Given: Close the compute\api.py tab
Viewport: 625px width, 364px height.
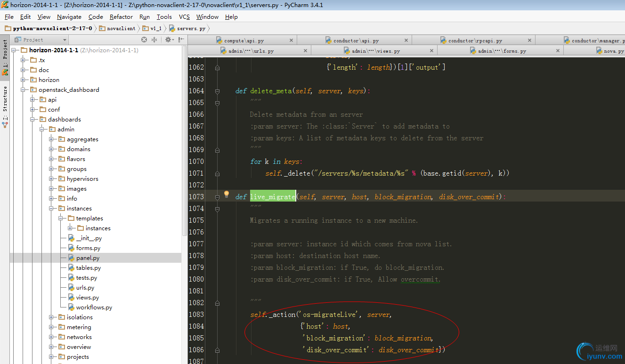Looking at the screenshot, I should point(291,40).
